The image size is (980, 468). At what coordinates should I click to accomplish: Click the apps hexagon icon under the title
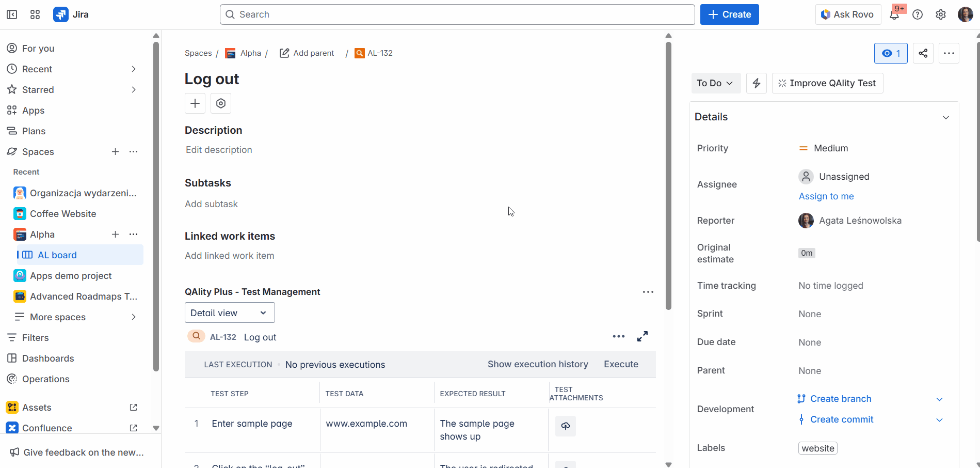point(221,103)
